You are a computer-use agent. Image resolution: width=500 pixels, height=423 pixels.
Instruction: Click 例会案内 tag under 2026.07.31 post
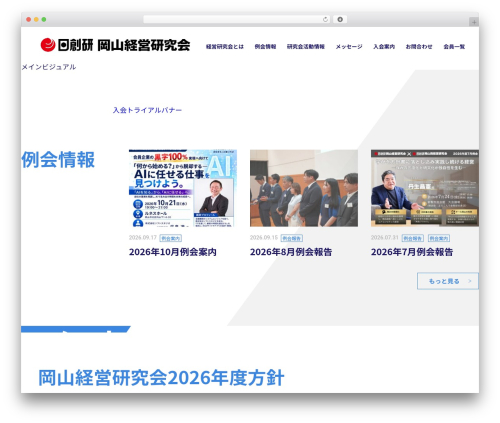[x=439, y=238]
